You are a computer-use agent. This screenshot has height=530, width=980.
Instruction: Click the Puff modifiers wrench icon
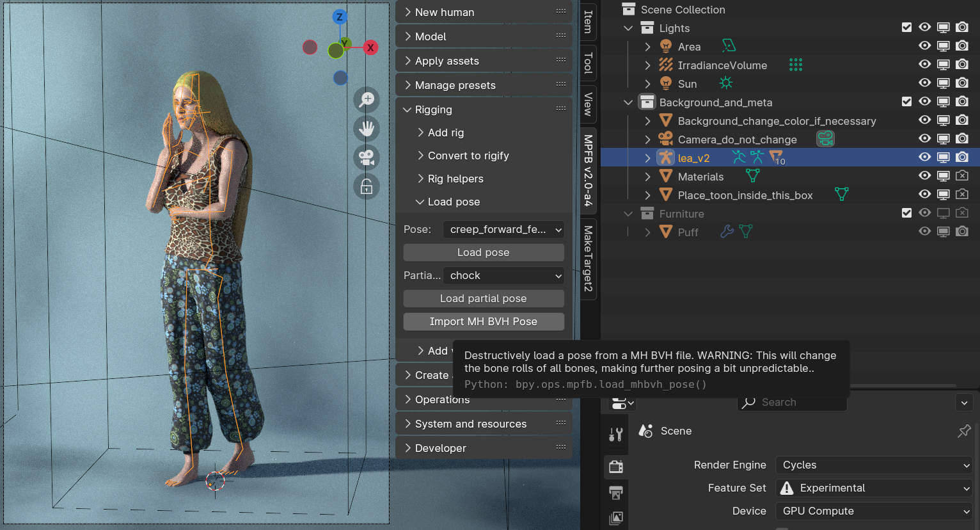(727, 231)
